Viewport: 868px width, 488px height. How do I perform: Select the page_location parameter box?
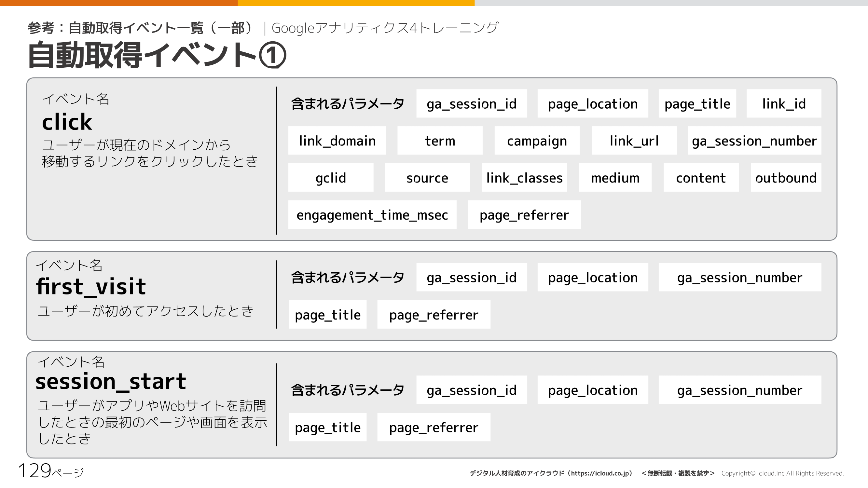click(592, 104)
